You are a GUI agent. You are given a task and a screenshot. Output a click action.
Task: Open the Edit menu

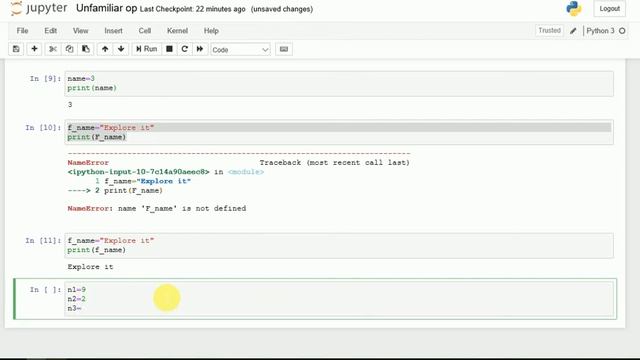(51, 31)
